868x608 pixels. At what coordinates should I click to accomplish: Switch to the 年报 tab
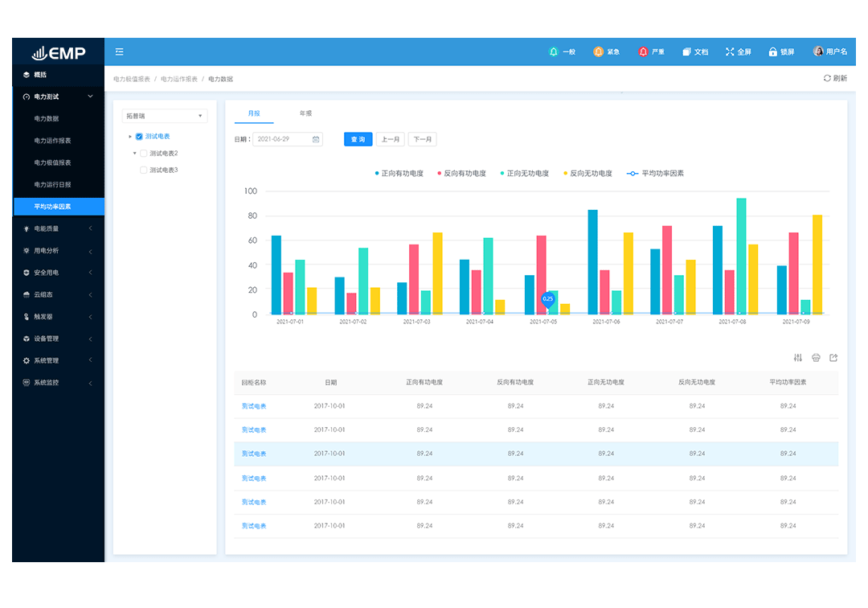(305, 113)
